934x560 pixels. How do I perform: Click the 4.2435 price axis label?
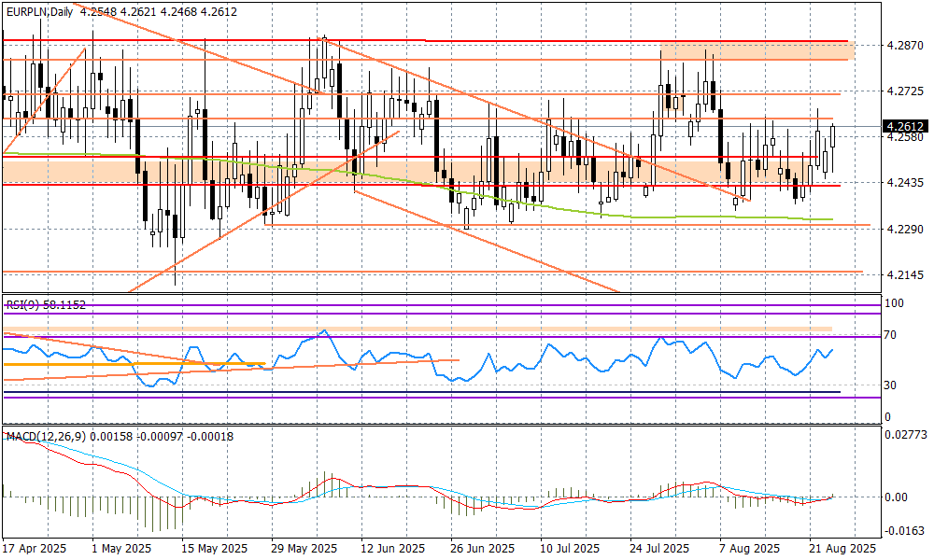(x=905, y=183)
